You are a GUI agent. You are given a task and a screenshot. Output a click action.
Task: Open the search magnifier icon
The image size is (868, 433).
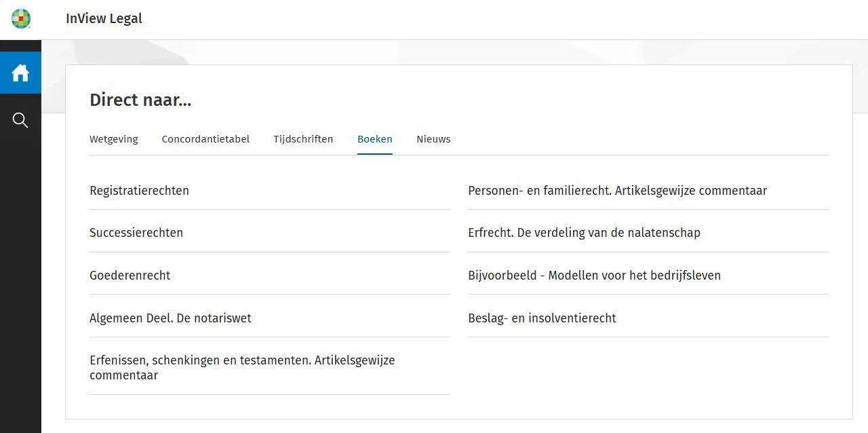coord(20,121)
